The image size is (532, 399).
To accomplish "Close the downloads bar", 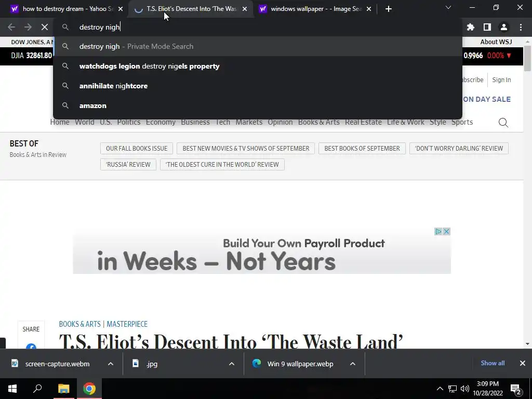I will 523,363.
